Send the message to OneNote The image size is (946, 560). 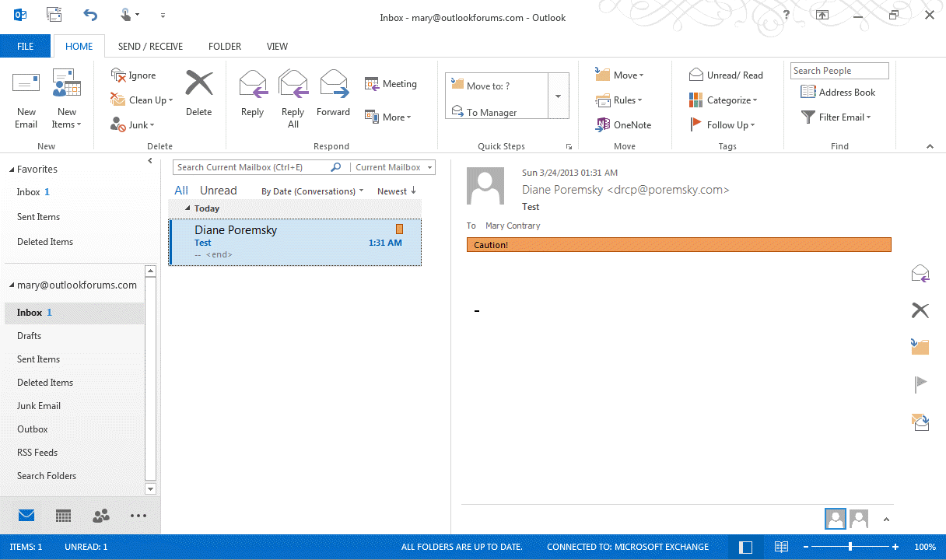pyautogui.click(x=623, y=124)
